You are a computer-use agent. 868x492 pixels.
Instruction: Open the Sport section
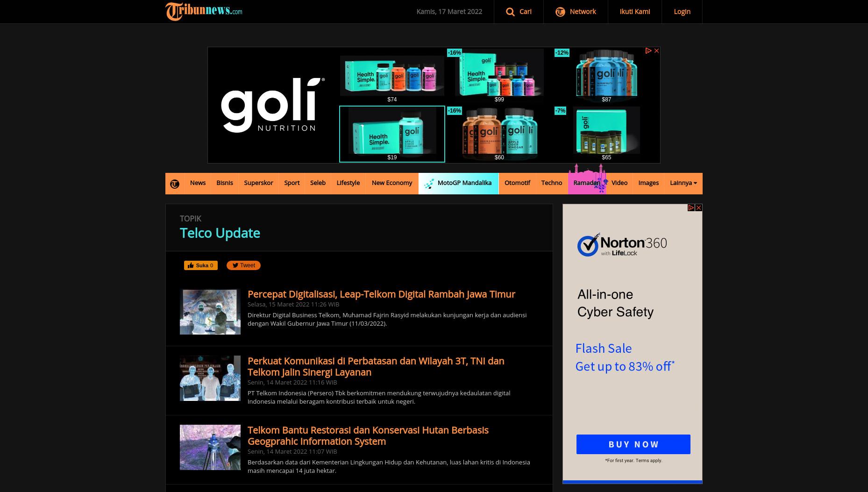[292, 183]
